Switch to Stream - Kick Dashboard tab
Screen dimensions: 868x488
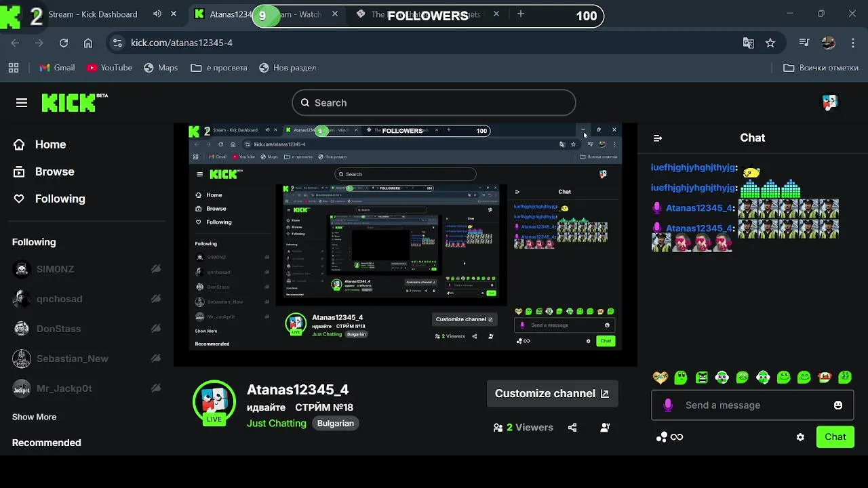pyautogui.click(x=92, y=14)
